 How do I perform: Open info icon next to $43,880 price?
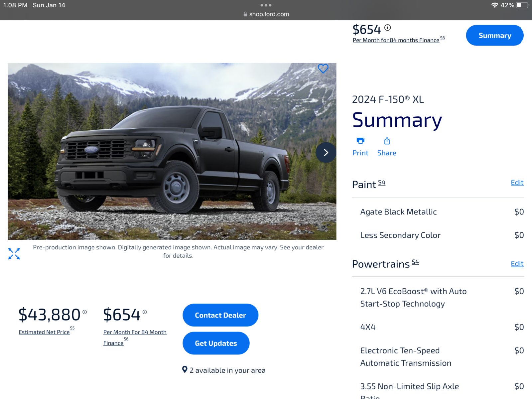coord(85,312)
